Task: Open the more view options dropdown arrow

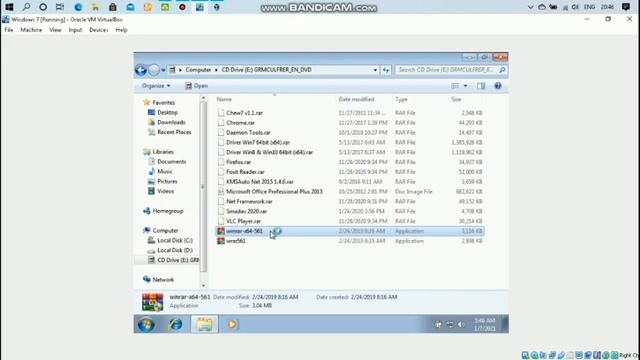Action: click(465, 86)
